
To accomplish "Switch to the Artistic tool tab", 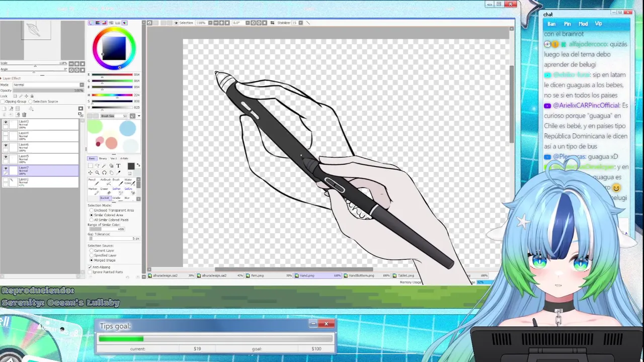I will (x=124, y=158).
